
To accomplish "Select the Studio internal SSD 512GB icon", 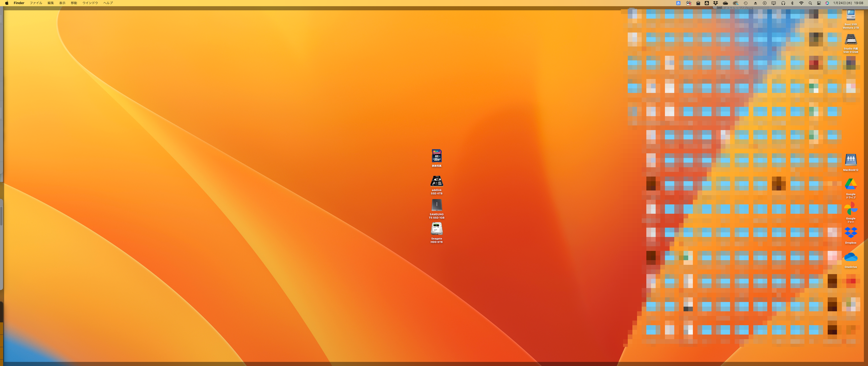I will (850, 40).
